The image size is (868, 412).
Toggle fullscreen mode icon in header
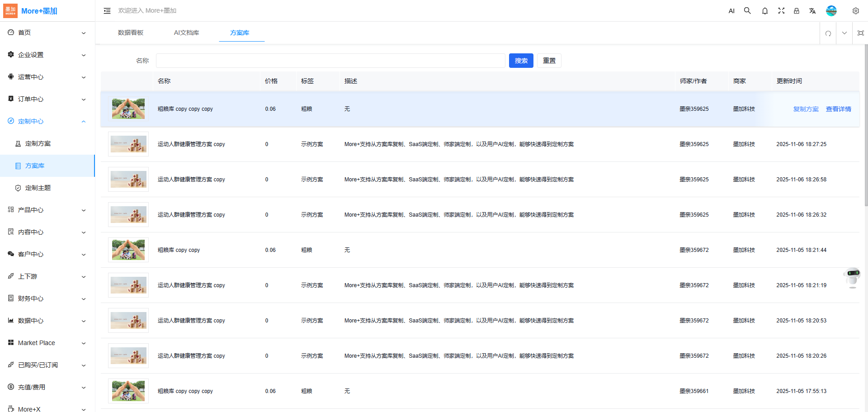[x=781, y=11]
